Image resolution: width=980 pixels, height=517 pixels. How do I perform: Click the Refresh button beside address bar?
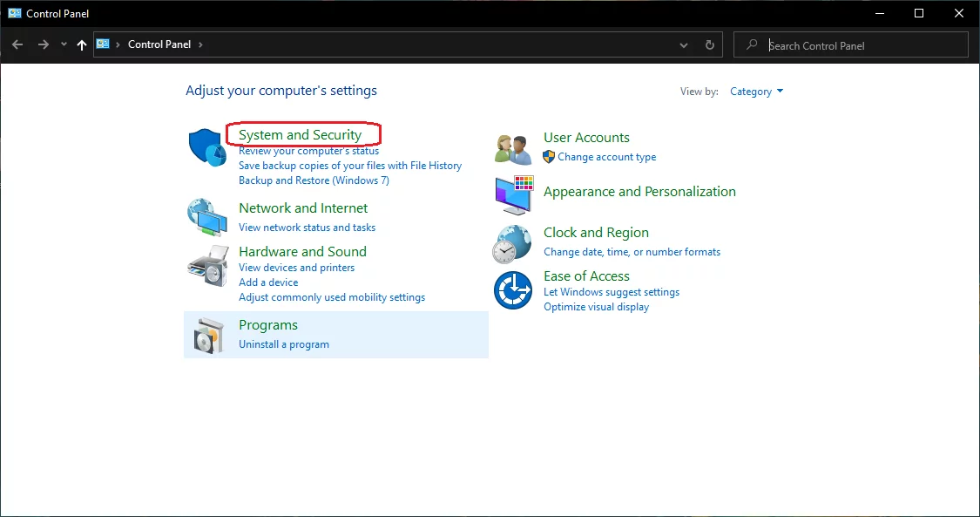click(709, 45)
